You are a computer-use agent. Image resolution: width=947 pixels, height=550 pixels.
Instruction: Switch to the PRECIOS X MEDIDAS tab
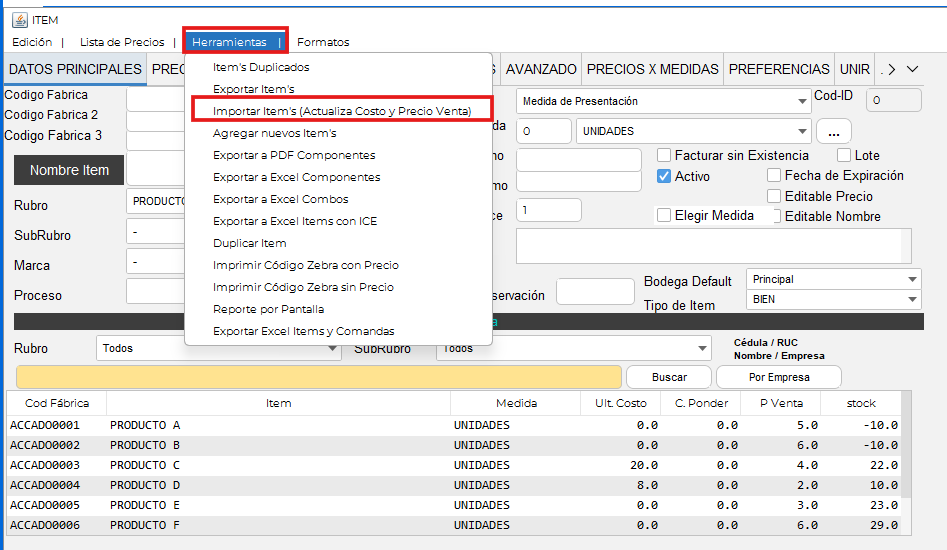(652, 69)
